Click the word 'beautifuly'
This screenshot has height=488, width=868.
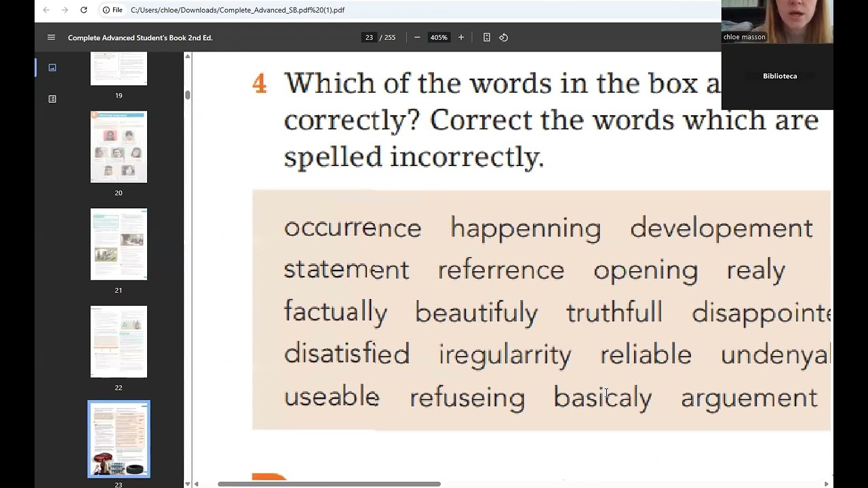pyautogui.click(x=477, y=313)
